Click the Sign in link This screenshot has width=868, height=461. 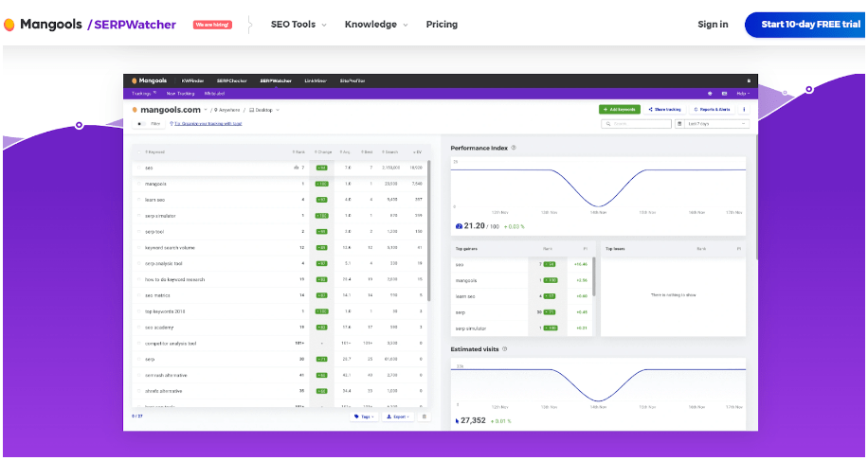pos(713,25)
